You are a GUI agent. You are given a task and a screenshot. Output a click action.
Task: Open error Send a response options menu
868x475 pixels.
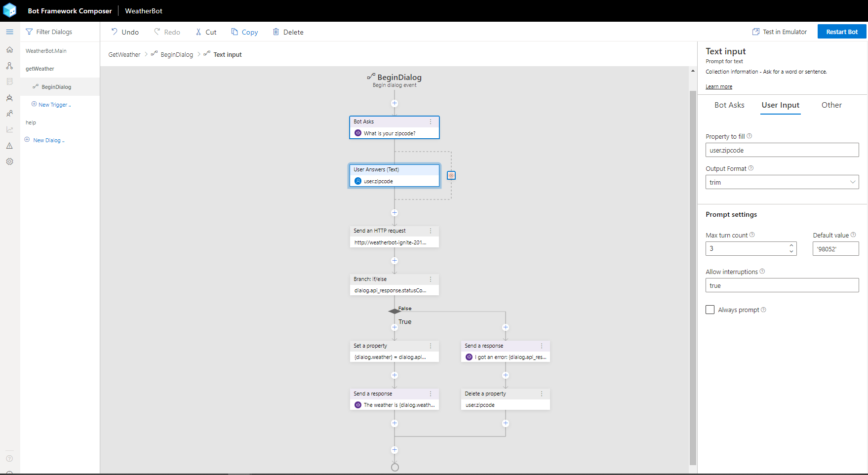[542, 346]
